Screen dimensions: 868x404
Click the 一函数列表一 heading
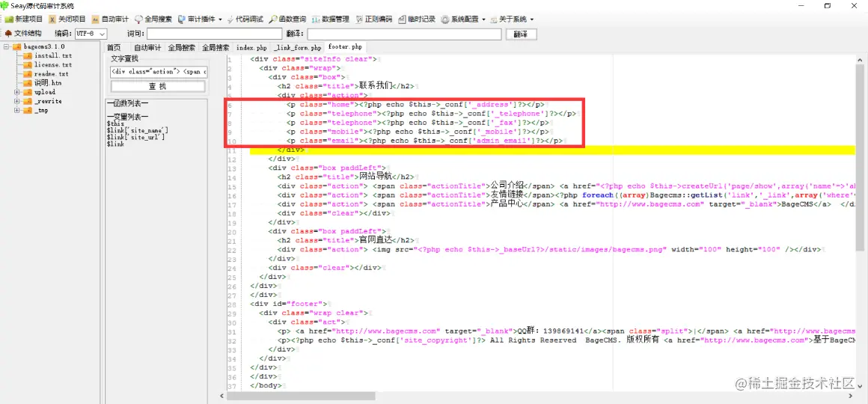pos(127,103)
